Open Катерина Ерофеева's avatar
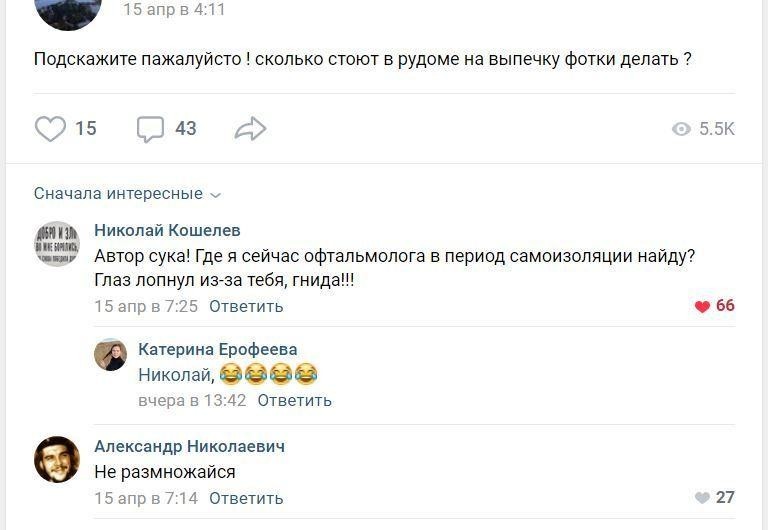Viewport: 768px width, 530px height. tap(110, 355)
